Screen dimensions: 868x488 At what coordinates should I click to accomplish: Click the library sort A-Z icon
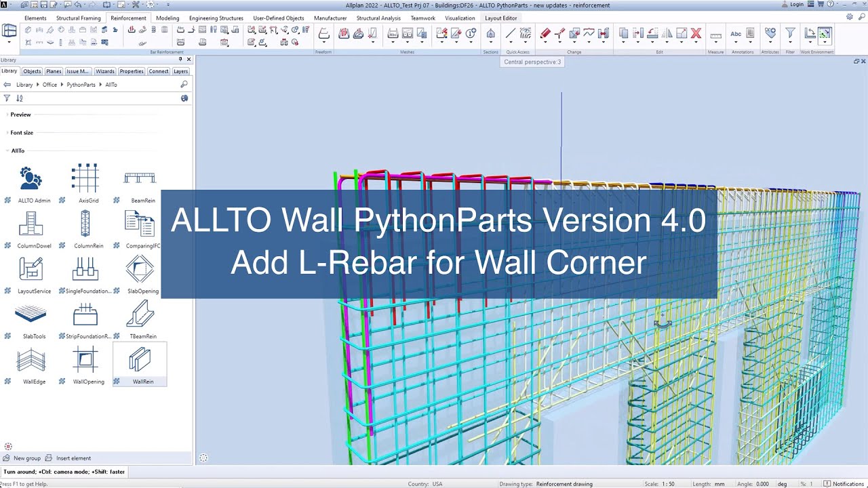19,98
